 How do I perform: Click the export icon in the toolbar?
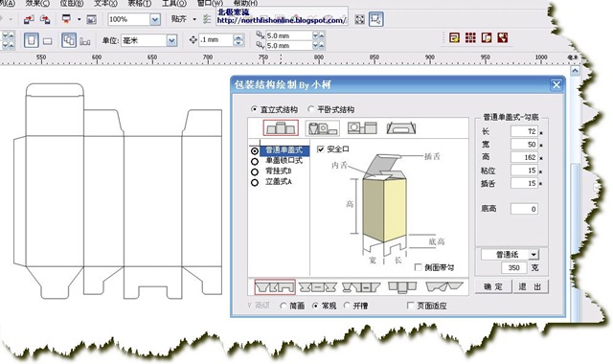[x=45, y=19]
